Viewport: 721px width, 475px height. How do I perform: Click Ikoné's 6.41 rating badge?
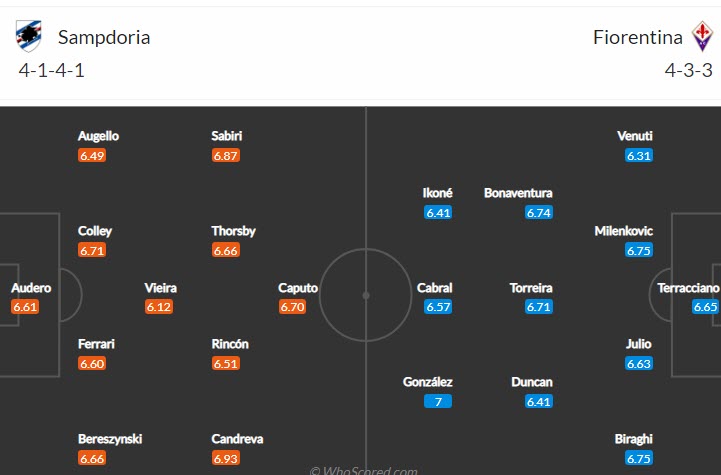coord(438,212)
